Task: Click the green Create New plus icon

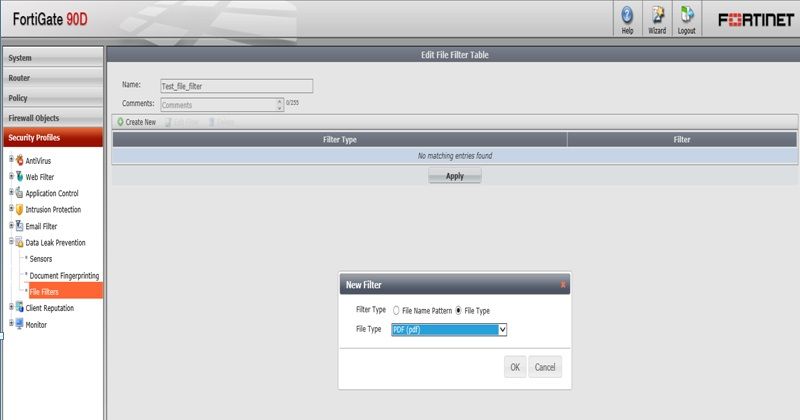Action: [x=120, y=122]
